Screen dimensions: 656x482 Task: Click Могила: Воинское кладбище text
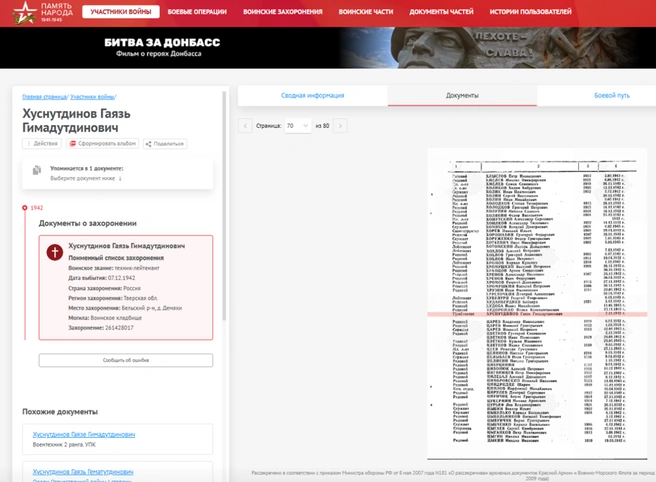tap(105, 318)
